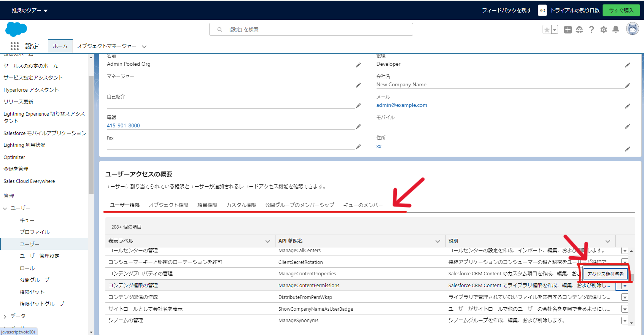Open row actions for コンテンツ権限の管理
Screen dimensions: 644x335
[x=625, y=286]
